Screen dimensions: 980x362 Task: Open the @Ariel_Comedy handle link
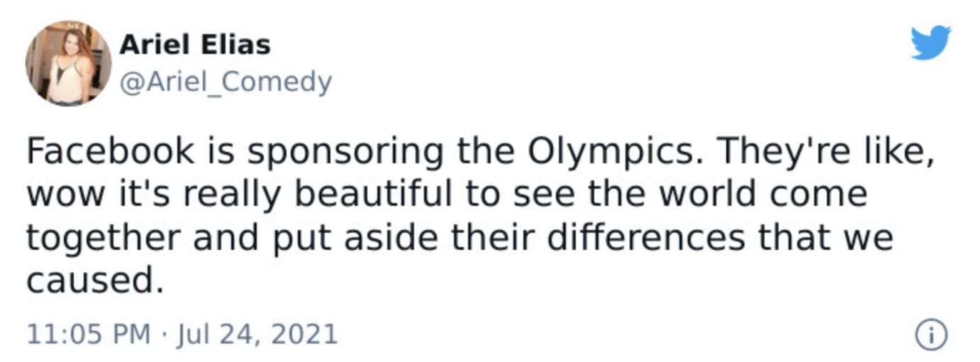(225, 83)
